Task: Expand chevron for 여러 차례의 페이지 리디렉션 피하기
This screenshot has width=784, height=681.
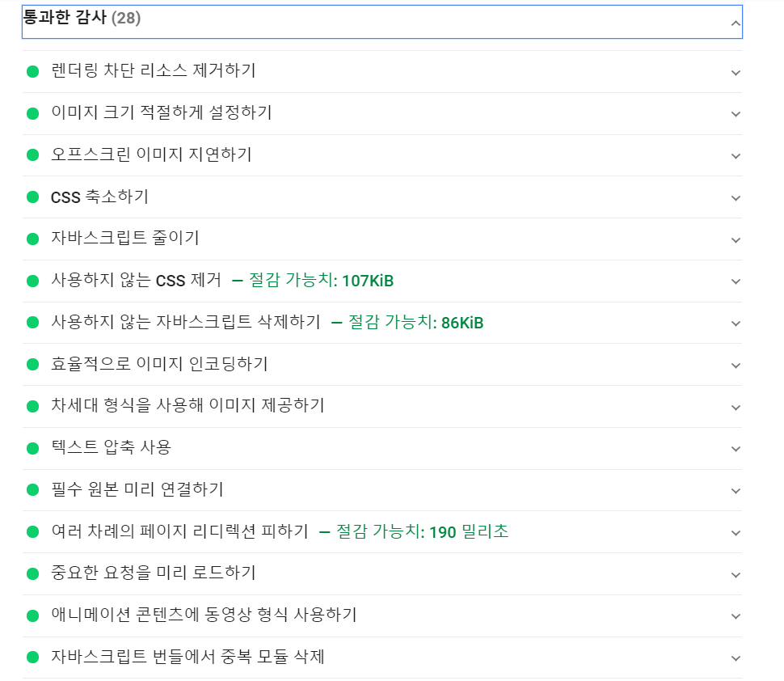Action: [x=736, y=533]
